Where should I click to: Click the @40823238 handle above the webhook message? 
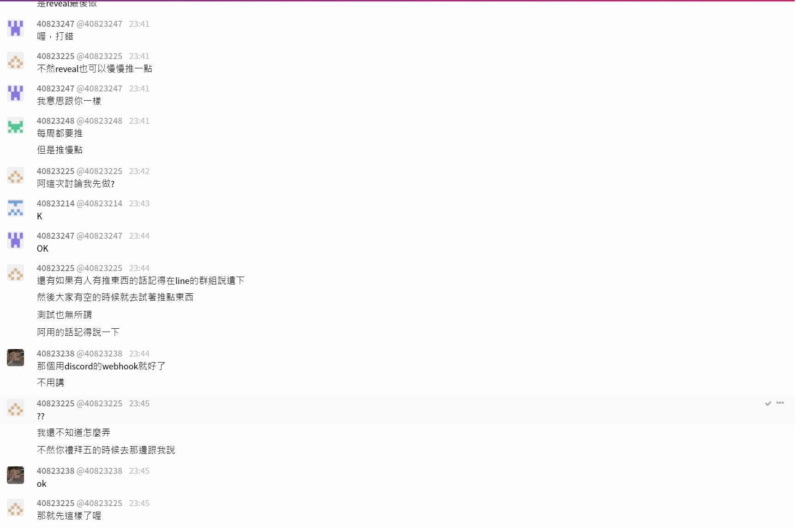click(99, 353)
